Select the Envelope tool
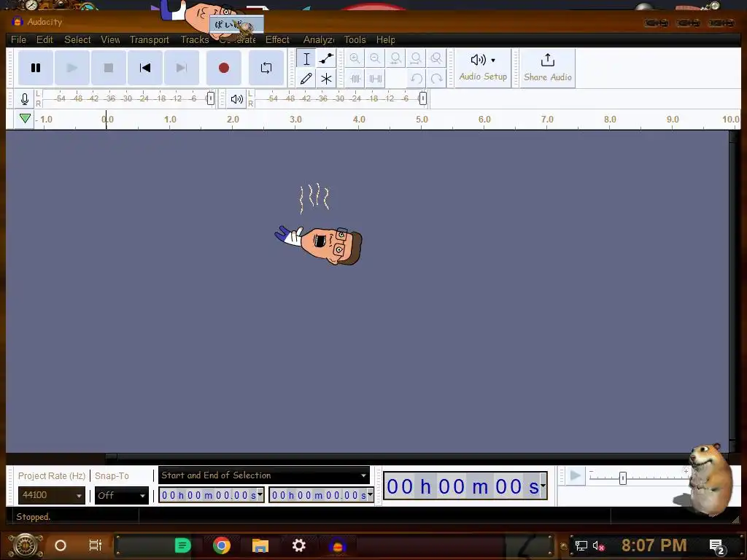 coord(326,58)
